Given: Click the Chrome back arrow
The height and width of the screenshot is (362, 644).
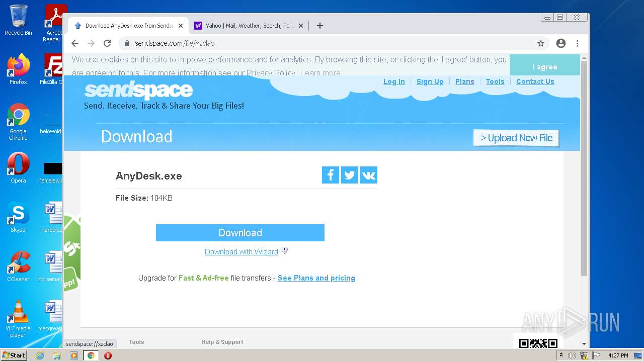Looking at the screenshot, I should [x=75, y=43].
